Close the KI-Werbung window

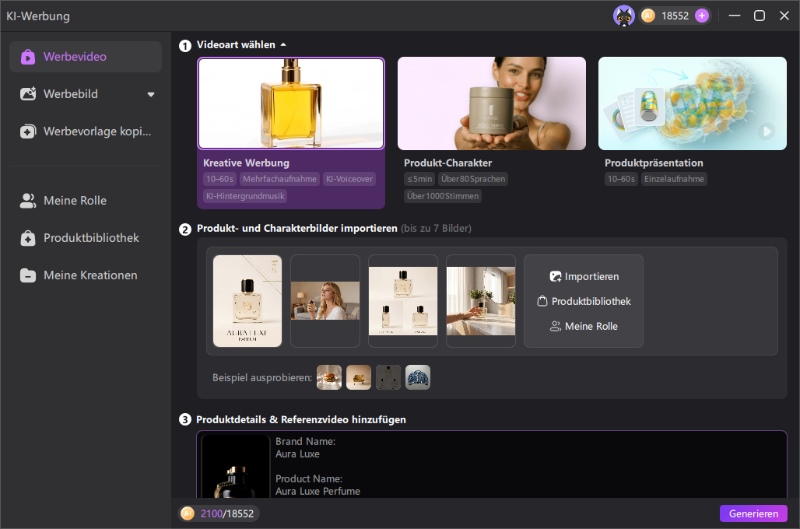point(784,16)
